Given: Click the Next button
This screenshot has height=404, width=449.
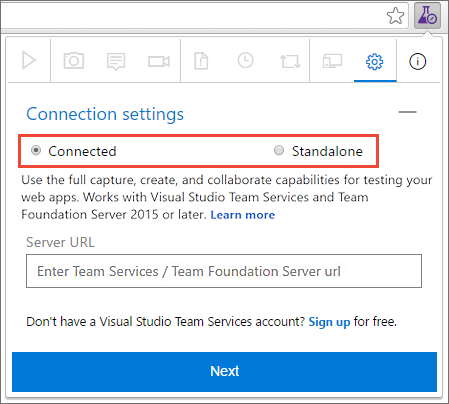Looking at the screenshot, I should tap(224, 372).
